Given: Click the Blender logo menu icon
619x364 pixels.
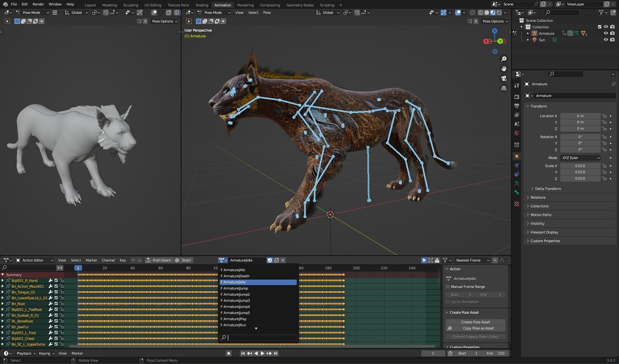Looking at the screenshot, I should pyautogui.click(x=5, y=4).
